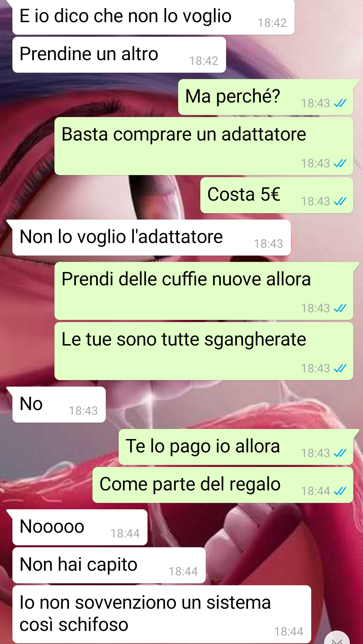Select the message 'E io dico che non lo voglio'

coord(153,17)
